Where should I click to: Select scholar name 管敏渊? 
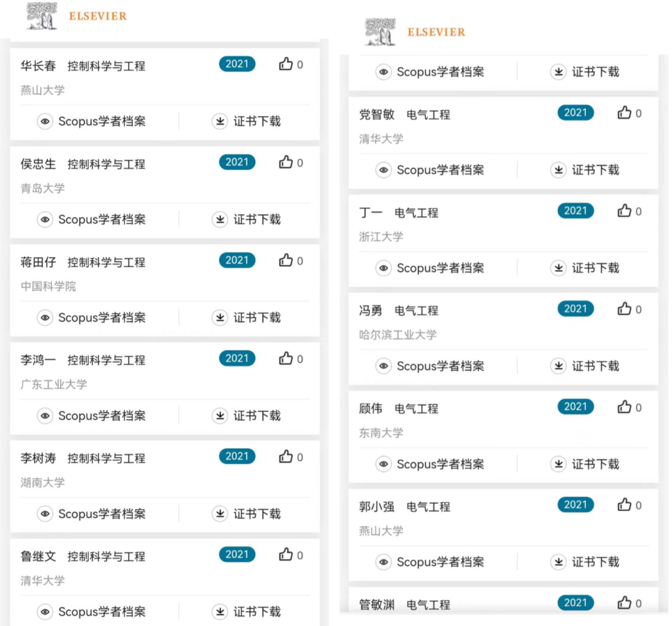click(376, 605)
